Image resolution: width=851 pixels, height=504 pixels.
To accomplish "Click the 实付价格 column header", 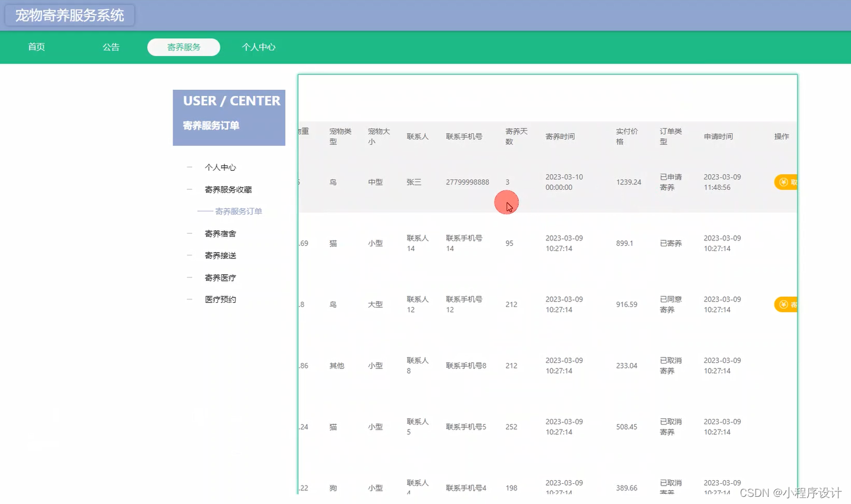I will point(627,136).
